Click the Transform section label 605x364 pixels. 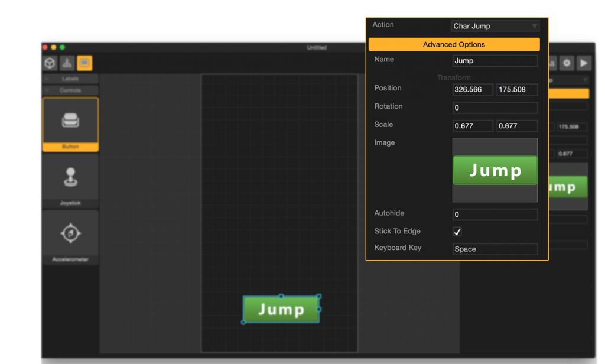(x=454, y=77)
